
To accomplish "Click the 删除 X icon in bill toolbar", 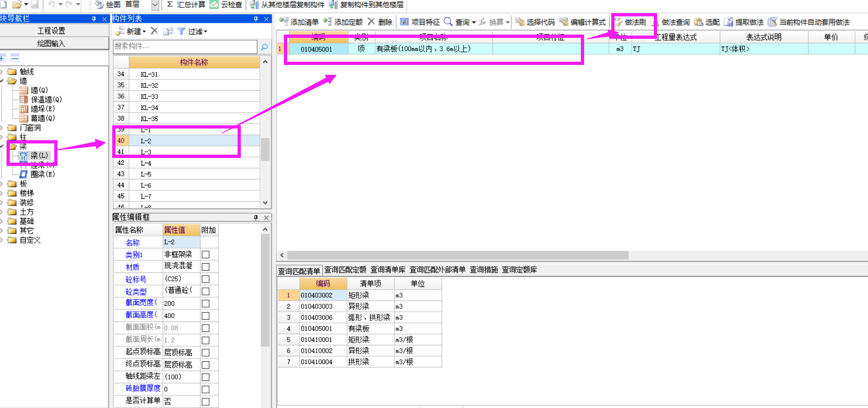I will 371,21.
